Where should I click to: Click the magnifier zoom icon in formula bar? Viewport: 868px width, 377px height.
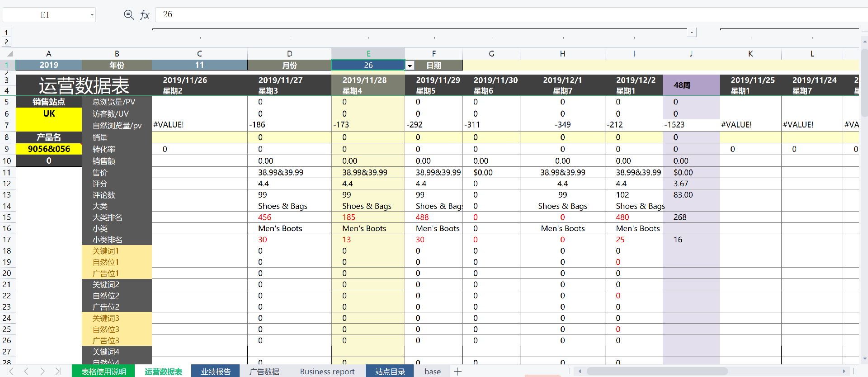click(128, 15)
